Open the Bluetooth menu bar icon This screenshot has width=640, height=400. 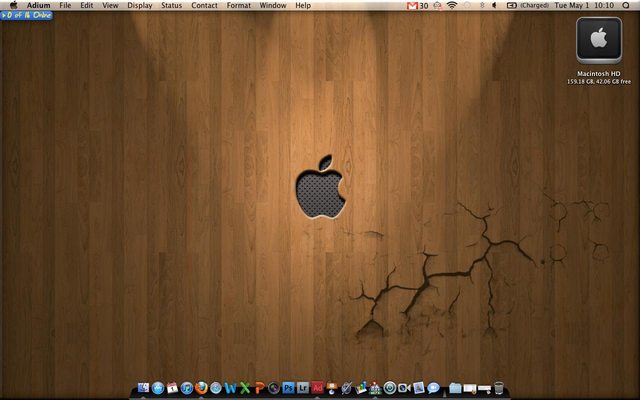[482, 5]
